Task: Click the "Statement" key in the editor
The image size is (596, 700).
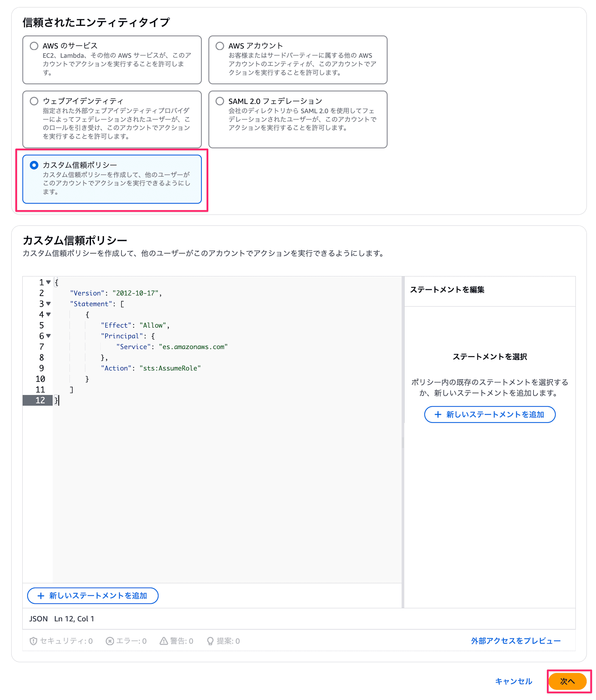Action: pos(91,304)
